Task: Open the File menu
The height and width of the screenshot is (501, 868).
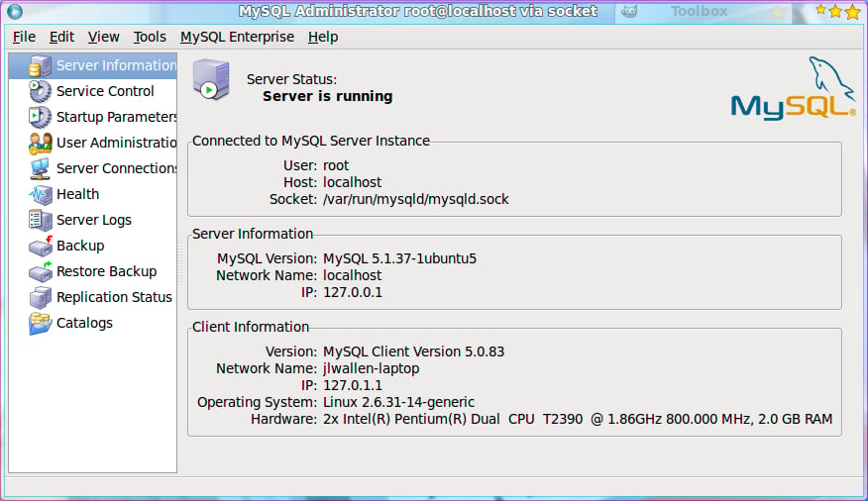Action: [x=24, y=37]
